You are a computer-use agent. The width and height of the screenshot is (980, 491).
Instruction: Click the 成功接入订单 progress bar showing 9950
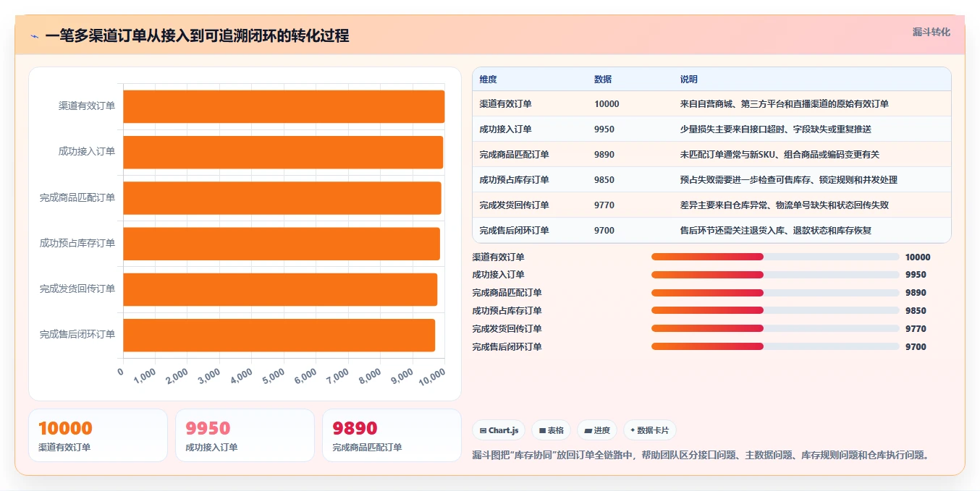(x=775, y=275)
